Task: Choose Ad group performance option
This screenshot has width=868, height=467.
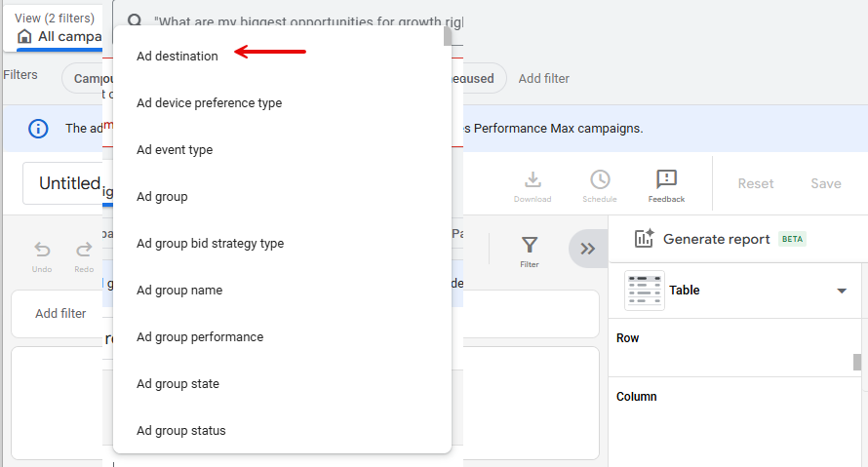Action: (x=200, y=337)
